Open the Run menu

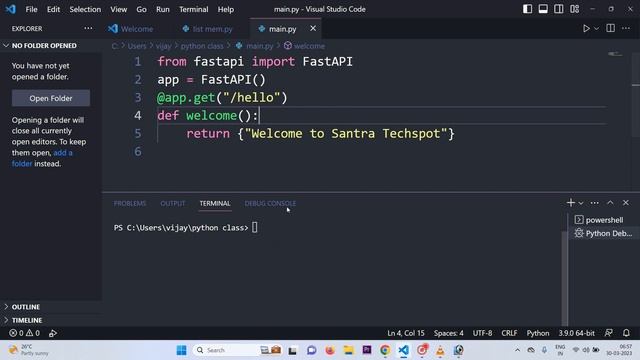(x=162, y=9)
